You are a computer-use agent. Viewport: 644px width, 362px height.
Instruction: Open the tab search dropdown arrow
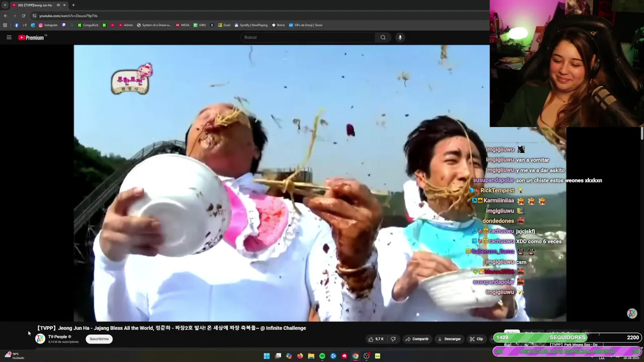(5, 5)
